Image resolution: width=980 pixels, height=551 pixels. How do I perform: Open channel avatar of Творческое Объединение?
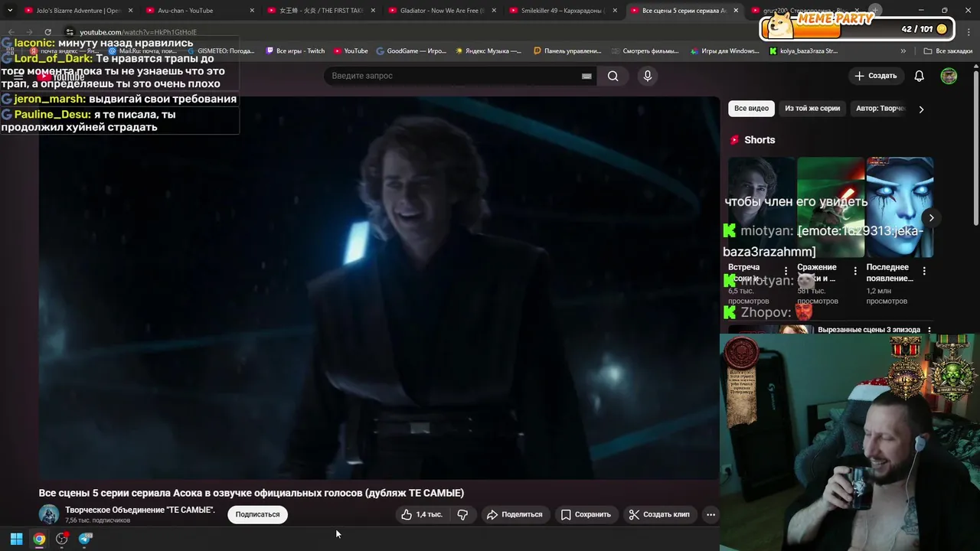point(49,514)
